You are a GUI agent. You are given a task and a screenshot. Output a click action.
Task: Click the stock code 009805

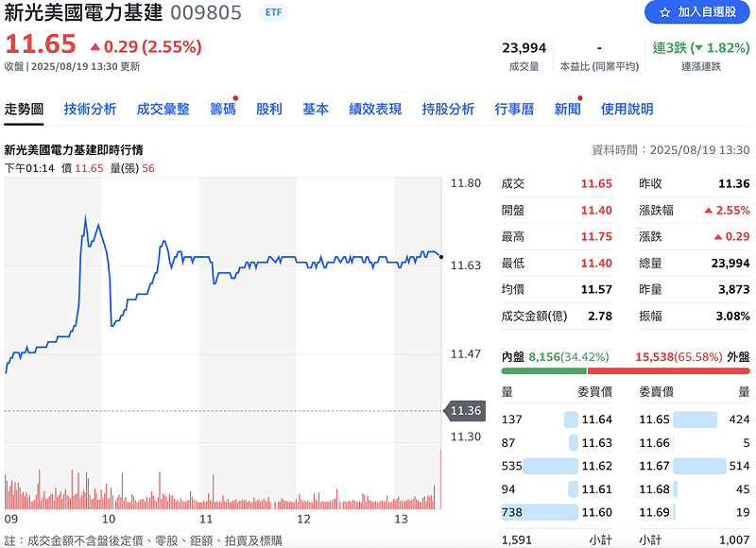coord(206,13)
